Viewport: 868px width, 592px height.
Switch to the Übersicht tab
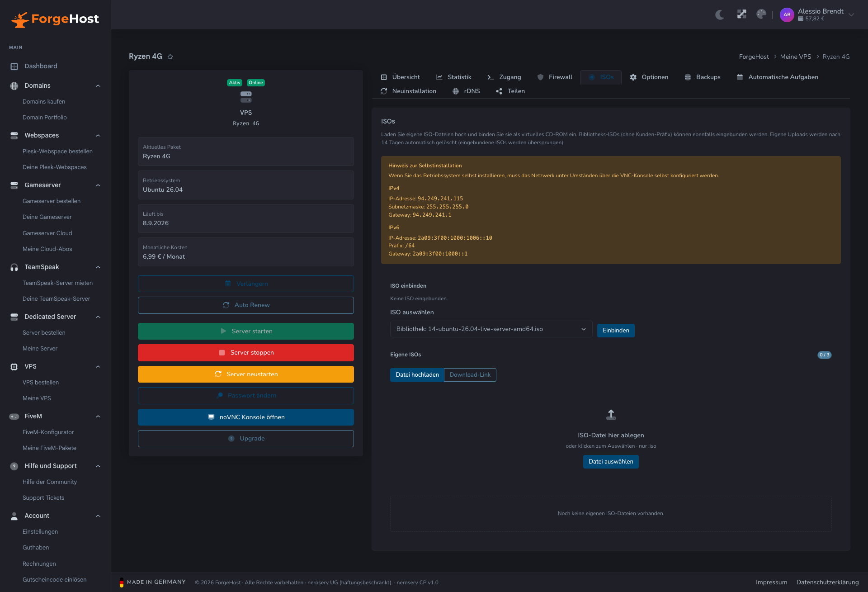(x=400, y=77)
